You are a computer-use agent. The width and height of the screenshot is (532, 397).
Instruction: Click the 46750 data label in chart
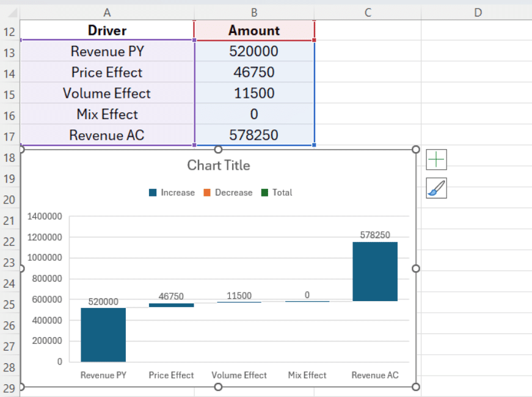(171, 297)
